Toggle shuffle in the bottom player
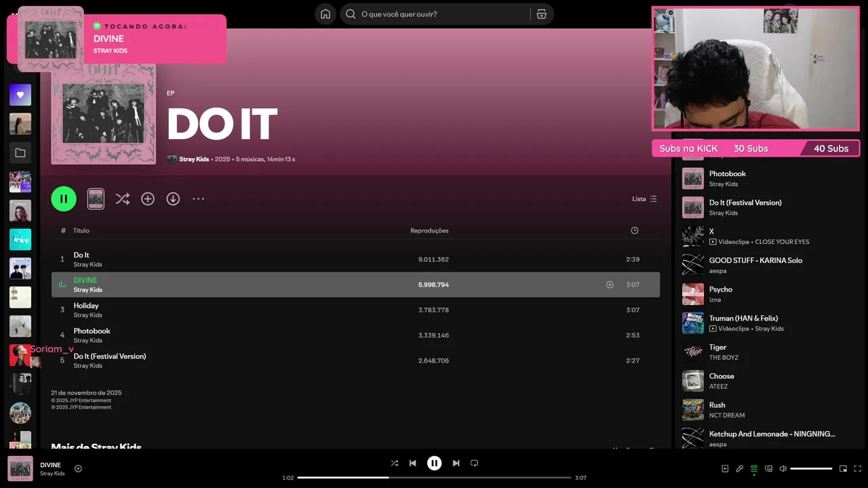The height and width of the screenshot is (488, 868). [x=394, y=463]
